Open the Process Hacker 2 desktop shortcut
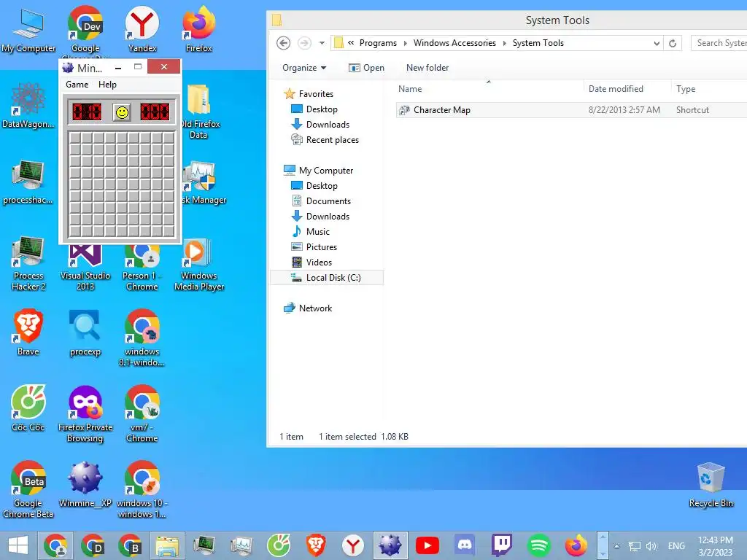 (28, 263)
